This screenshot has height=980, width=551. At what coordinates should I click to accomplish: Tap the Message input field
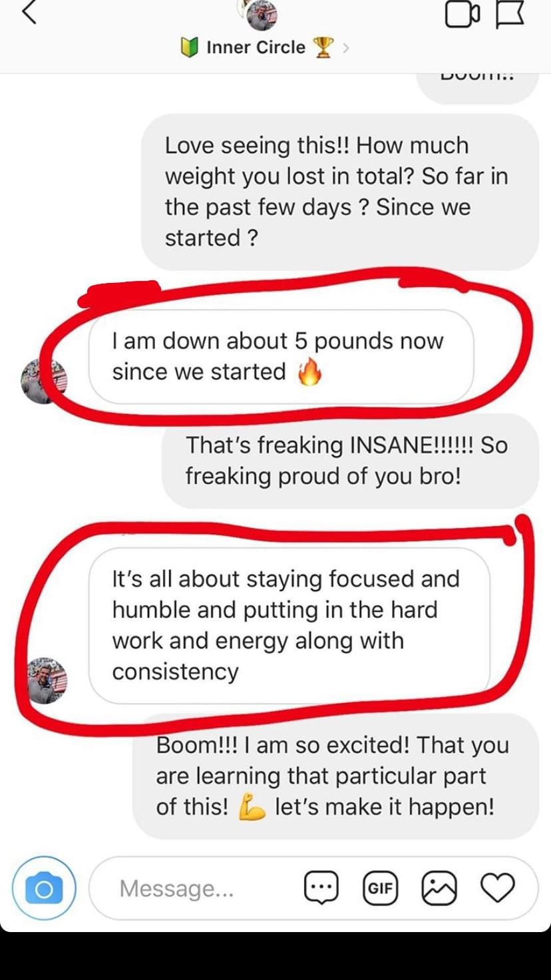[x=313, y=888]
